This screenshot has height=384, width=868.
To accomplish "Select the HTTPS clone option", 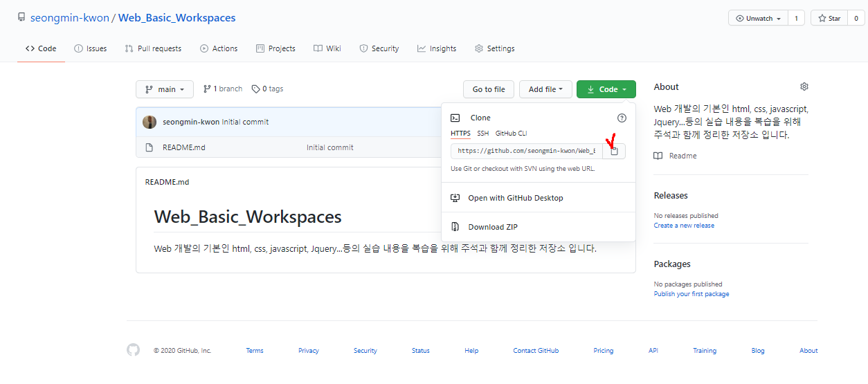I will pos(460,134).
